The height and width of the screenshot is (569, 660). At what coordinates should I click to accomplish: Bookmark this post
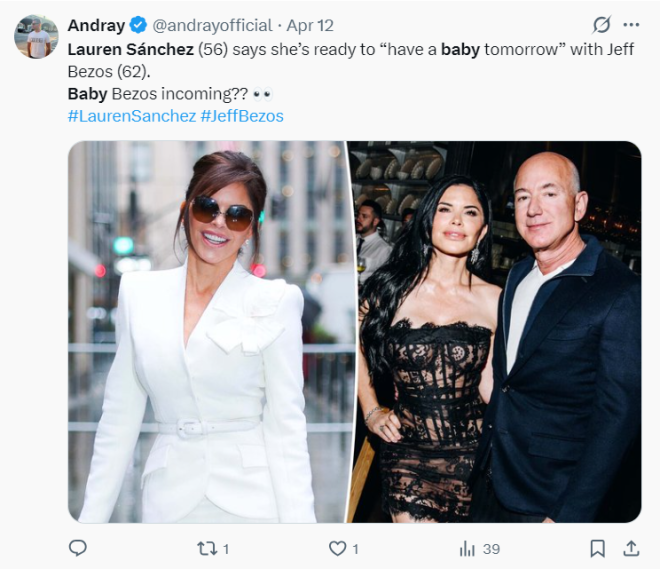pos(597,548)
